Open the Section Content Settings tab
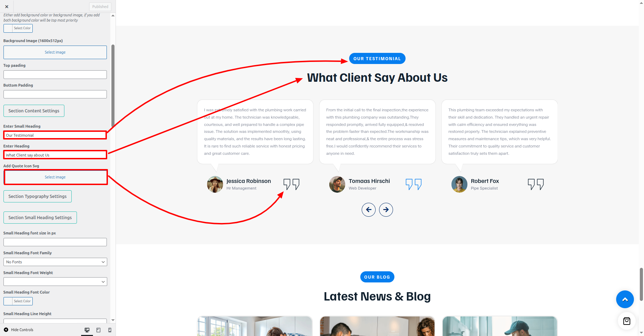 pyautogui.click(x=34, y=111)
